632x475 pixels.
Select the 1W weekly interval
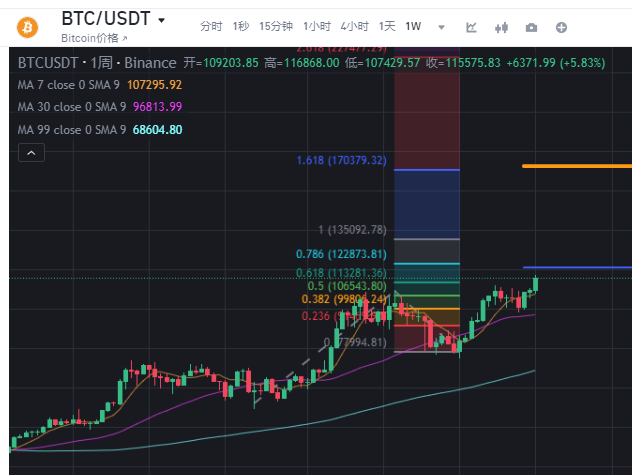click(413, 27)
